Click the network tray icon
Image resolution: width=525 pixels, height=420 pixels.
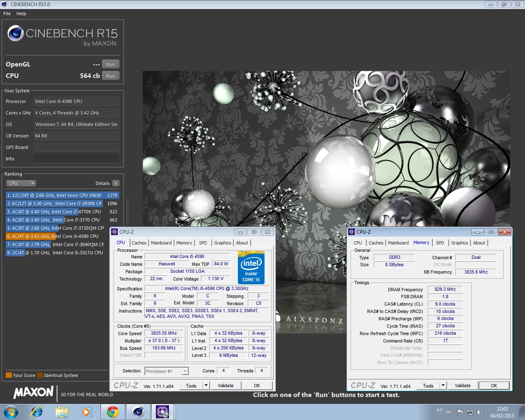470,412
